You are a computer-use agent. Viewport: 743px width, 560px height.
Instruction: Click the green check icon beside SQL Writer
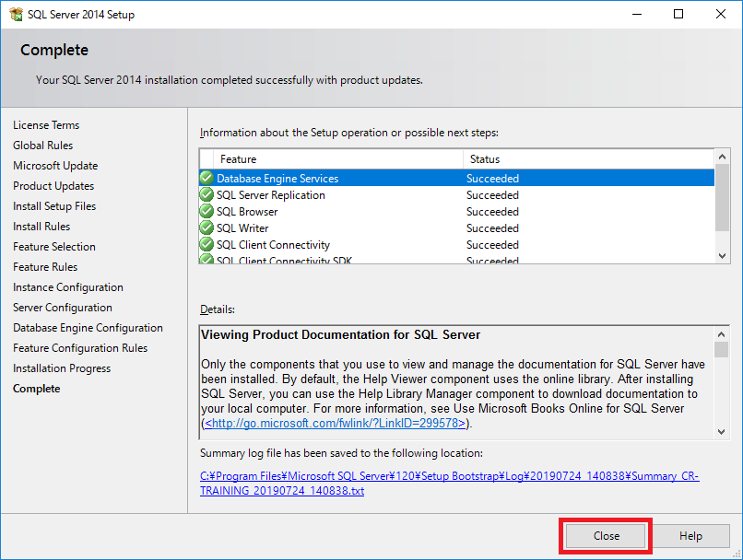(206, 227)
